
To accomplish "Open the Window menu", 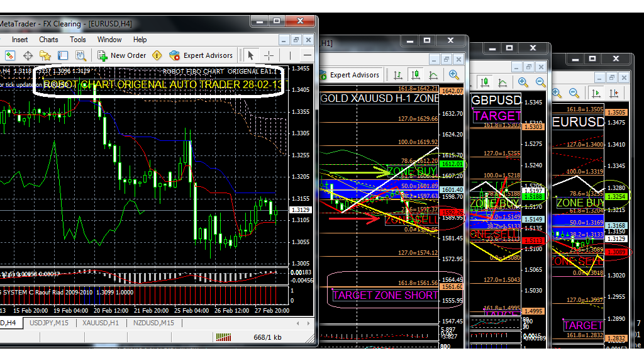I will 109,40.
